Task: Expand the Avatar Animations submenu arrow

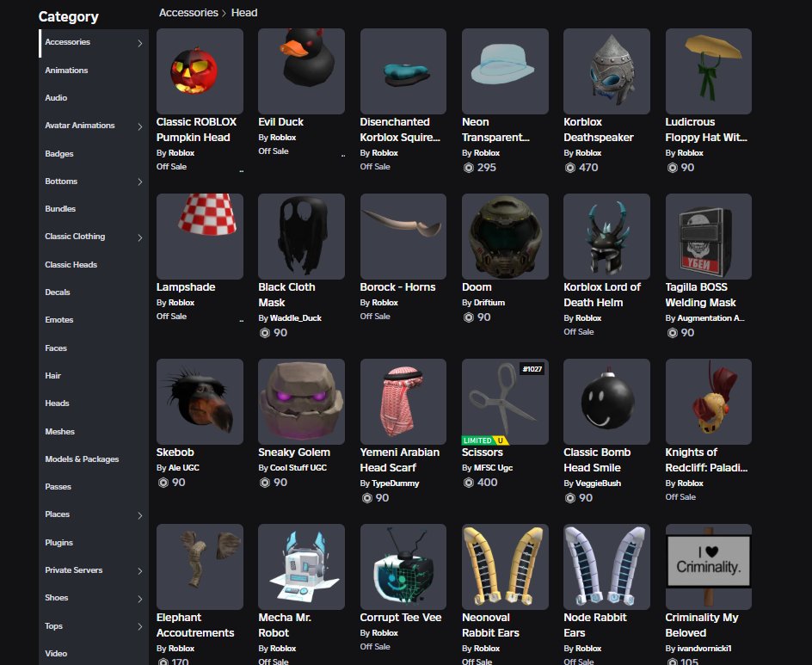Action: [x=140, y=126]
